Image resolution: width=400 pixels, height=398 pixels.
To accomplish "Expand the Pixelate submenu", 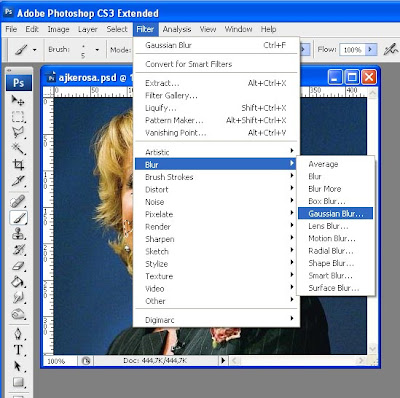I will click(x=216, y=214).
